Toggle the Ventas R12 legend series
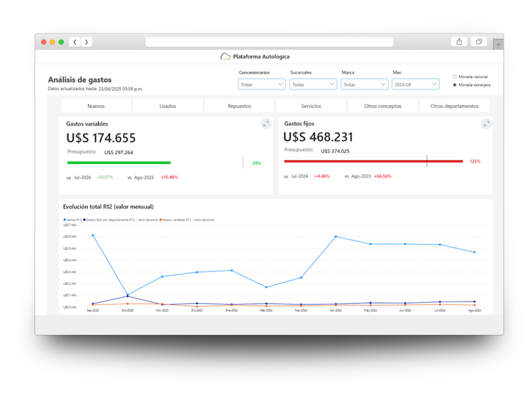The width and height of the screenshot is (532, 401). click(73, 220)
